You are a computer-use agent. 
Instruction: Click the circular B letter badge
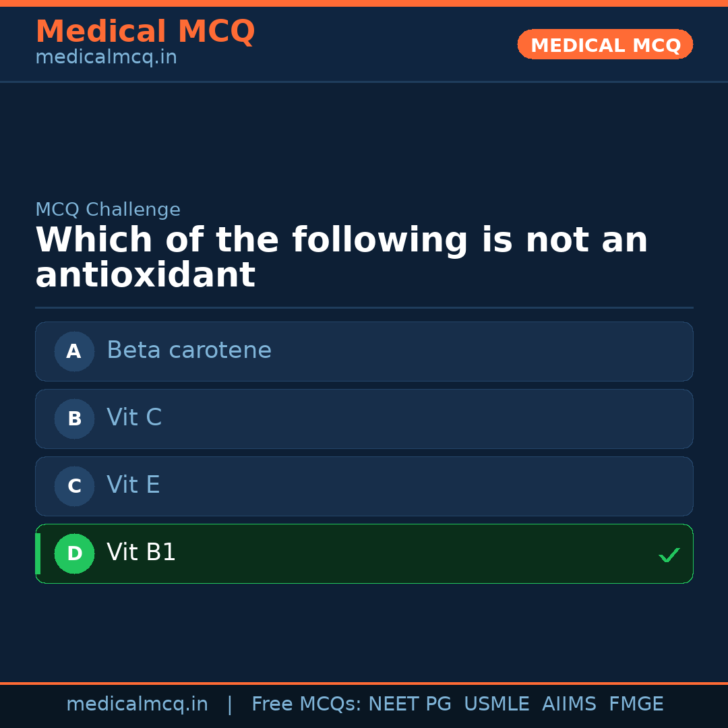point(74,419)
